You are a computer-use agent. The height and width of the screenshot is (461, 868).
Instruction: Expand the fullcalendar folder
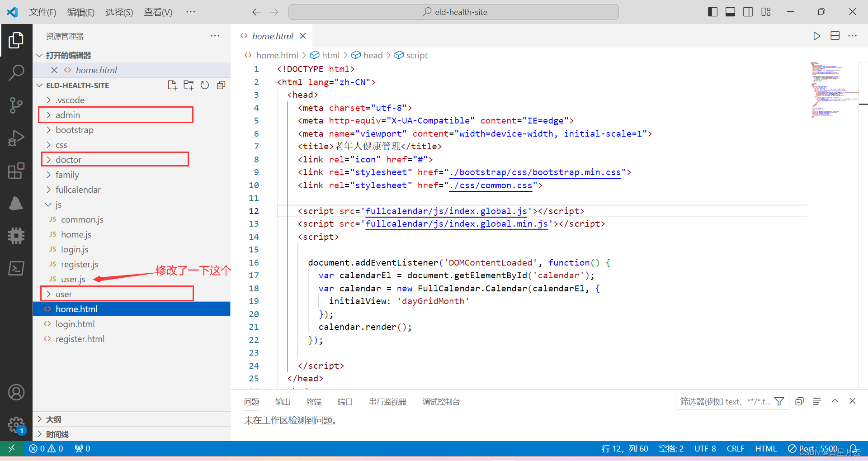[132, 190]
